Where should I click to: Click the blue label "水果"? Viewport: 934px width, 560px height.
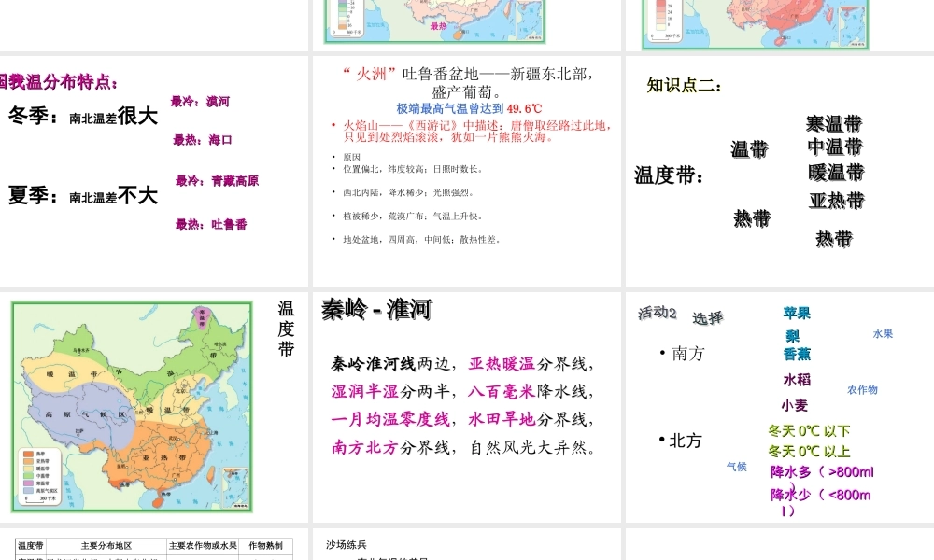(x=884, y=334)
